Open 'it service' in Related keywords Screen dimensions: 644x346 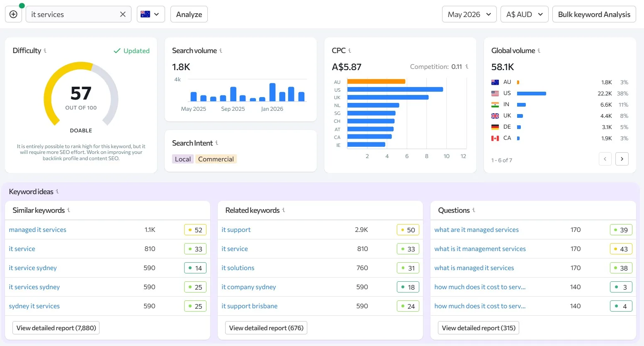[235, 249]
